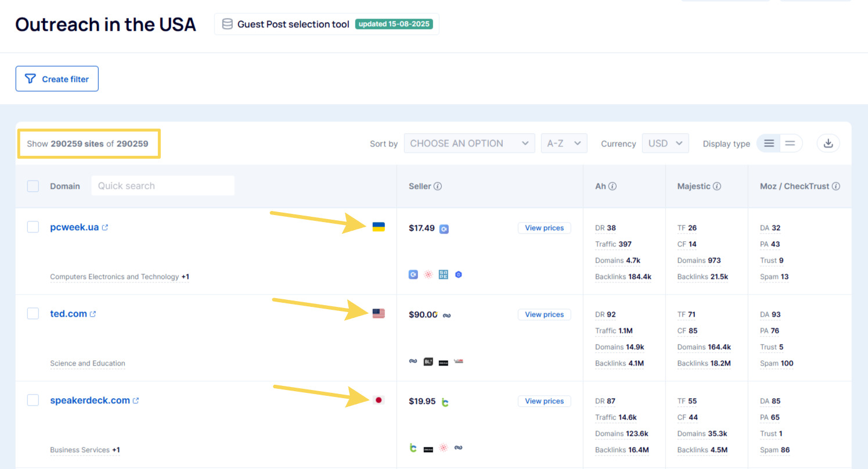The width and height of the screenshot is (868, 469).
Task: Click the download export icon
Action: click(x=828, y=144)
